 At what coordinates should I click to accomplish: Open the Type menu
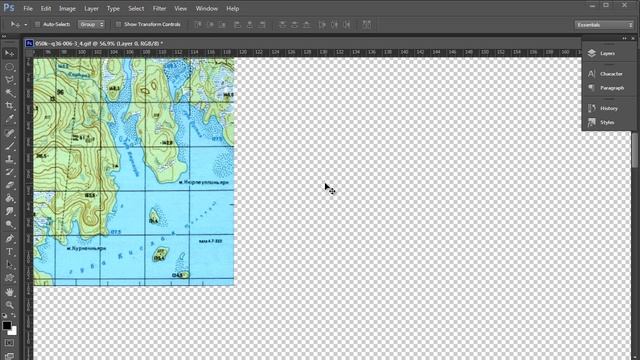click(113, 9)
